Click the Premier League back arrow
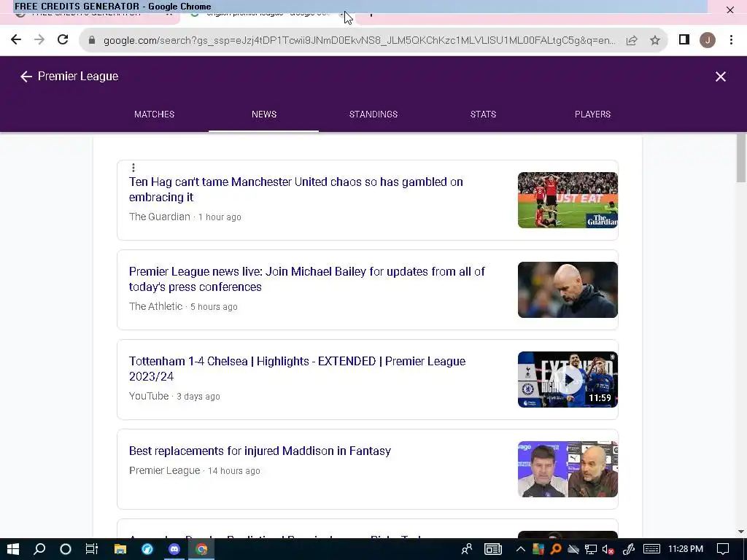 coord(26,76)
